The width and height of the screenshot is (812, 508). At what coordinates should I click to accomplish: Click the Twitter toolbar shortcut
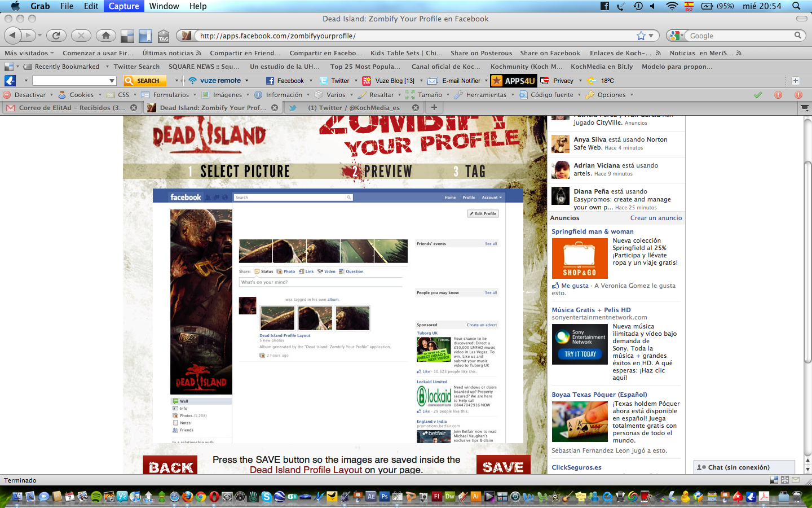tap(334, 81)
